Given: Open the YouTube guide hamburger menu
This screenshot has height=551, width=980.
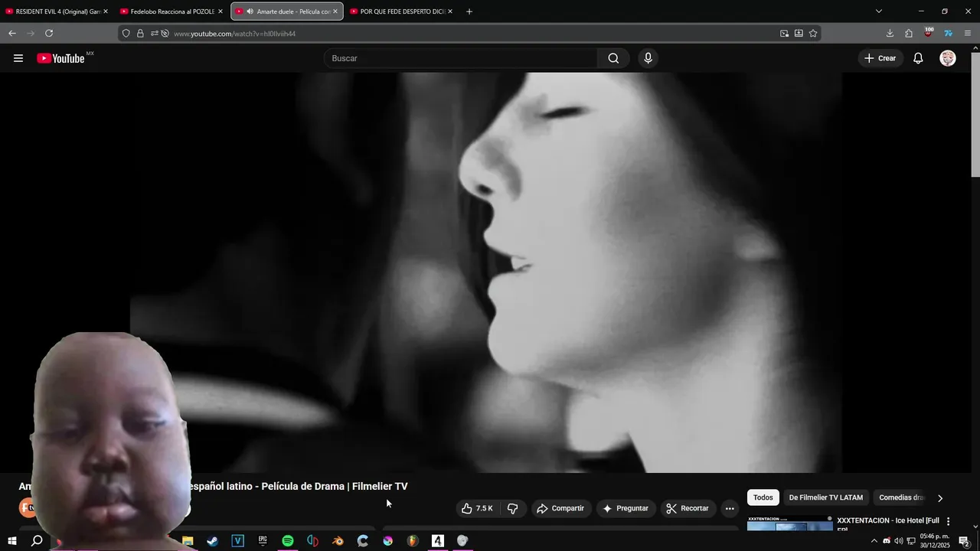Looking at the screenshot, I should click(18, 58).
